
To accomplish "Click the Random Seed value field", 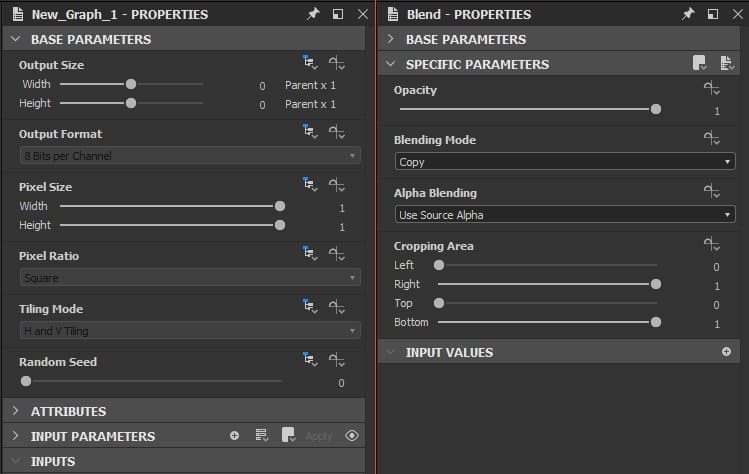I will click(x=341, y=383).
